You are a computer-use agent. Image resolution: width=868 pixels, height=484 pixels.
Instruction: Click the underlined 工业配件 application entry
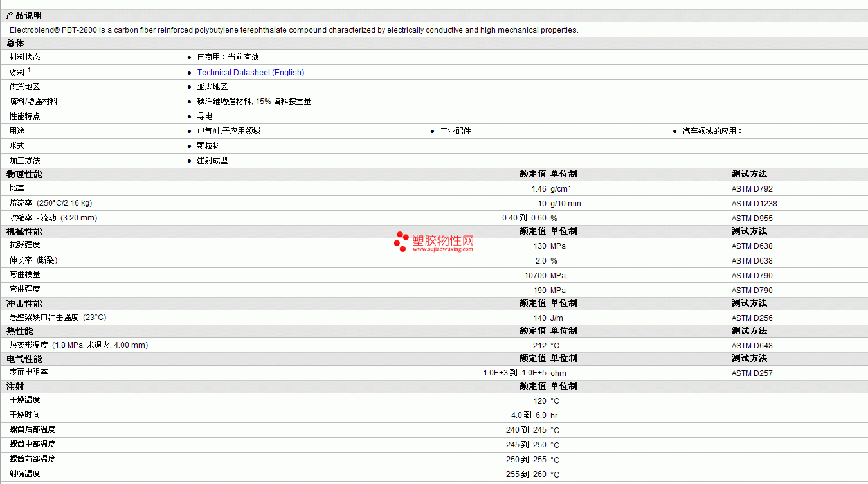[455, 131]
